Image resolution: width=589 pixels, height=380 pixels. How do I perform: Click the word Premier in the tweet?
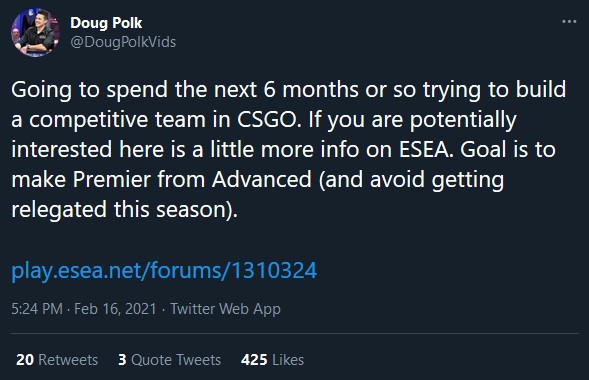[x=112, y=179]
